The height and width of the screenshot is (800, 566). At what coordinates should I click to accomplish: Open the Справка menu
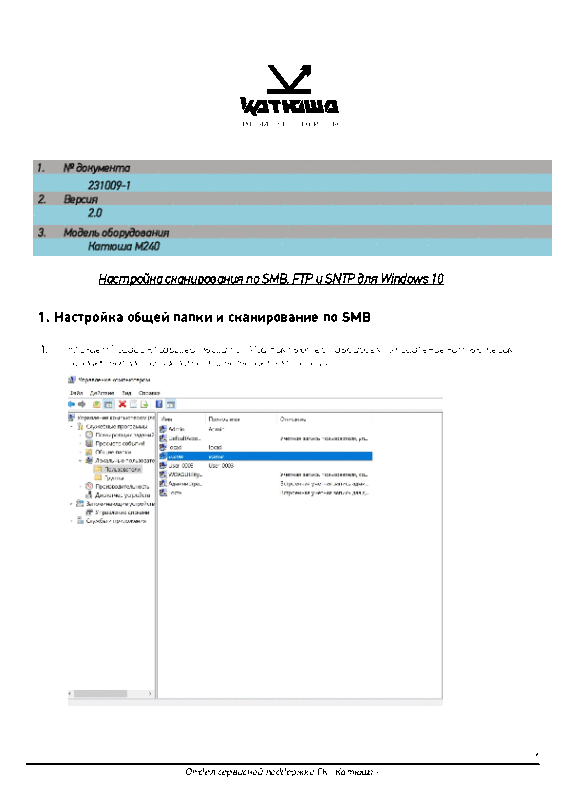click(150, 393)
